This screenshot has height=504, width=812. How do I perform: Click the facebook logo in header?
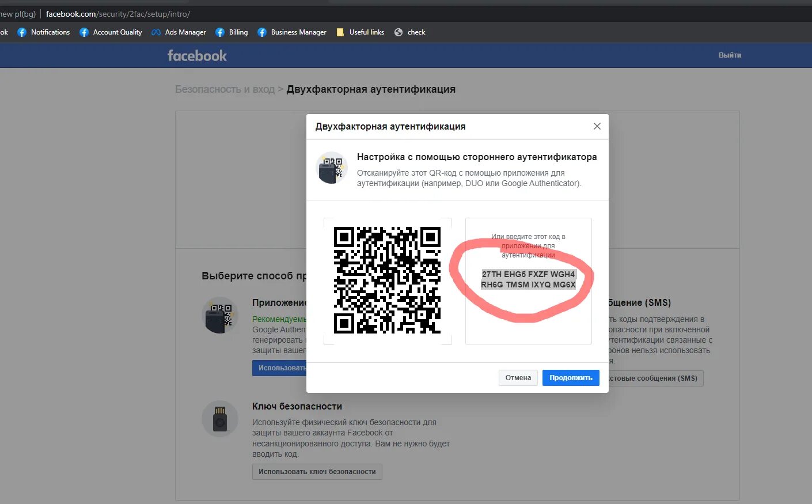pos(197,56)
